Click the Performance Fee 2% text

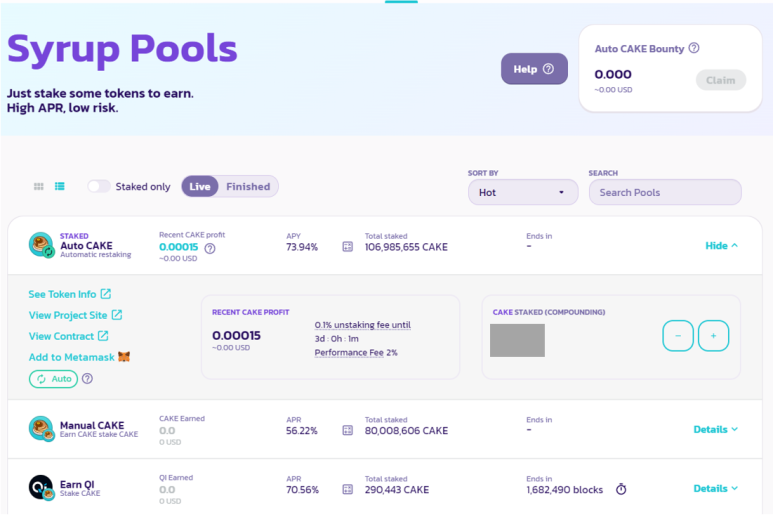356,353
